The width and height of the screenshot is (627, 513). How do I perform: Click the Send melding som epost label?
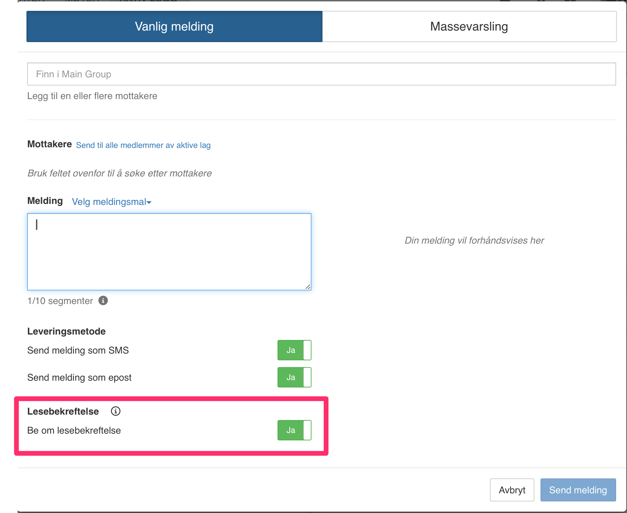[79, 378]
